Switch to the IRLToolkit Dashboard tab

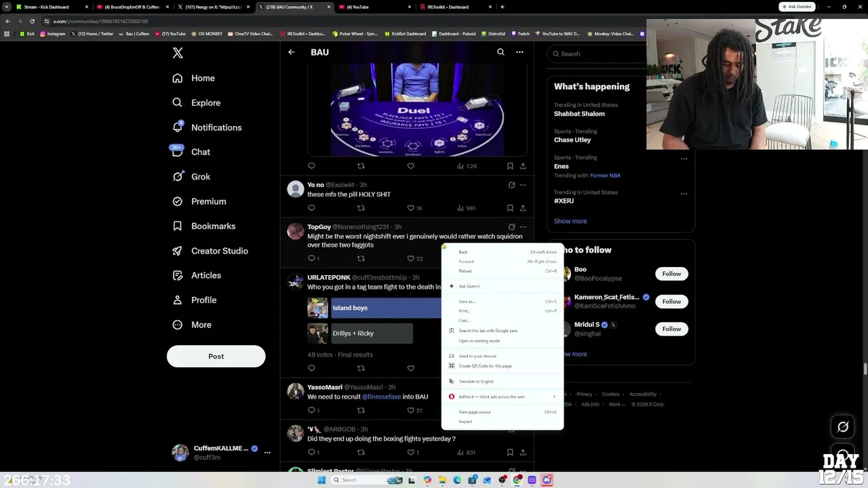(458, 7)
